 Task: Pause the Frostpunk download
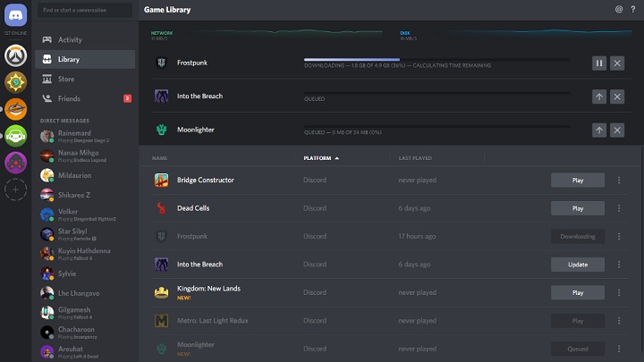pyautogui.click(x=599, y=63)
